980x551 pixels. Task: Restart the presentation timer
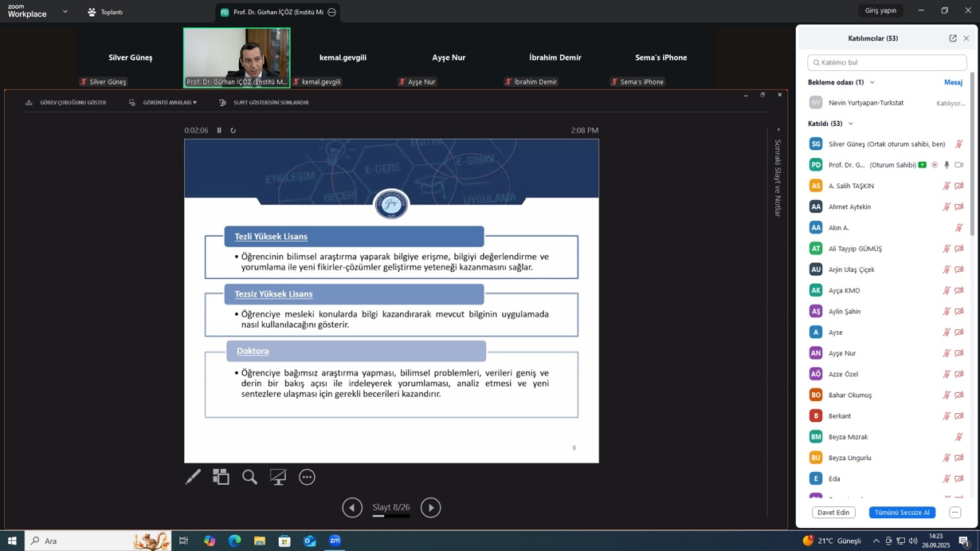tap(233, 131)
